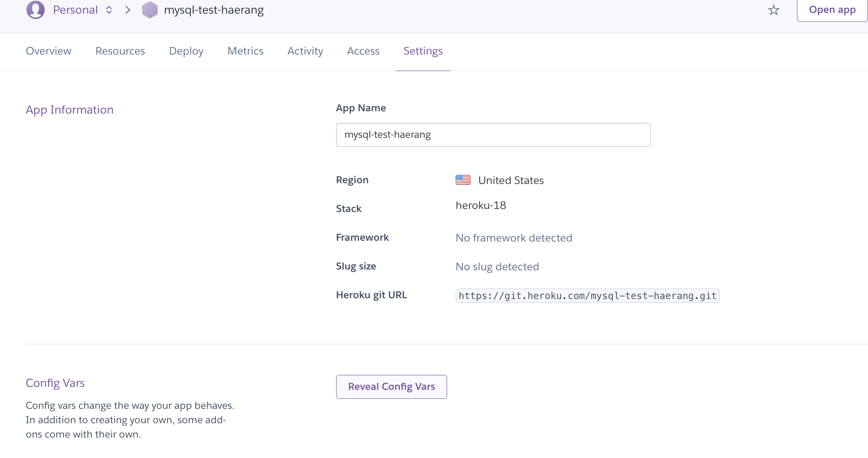Click the breadcrumb chevron separator
868x458 pixels.
pyautogui.click(x=128, y=10)
